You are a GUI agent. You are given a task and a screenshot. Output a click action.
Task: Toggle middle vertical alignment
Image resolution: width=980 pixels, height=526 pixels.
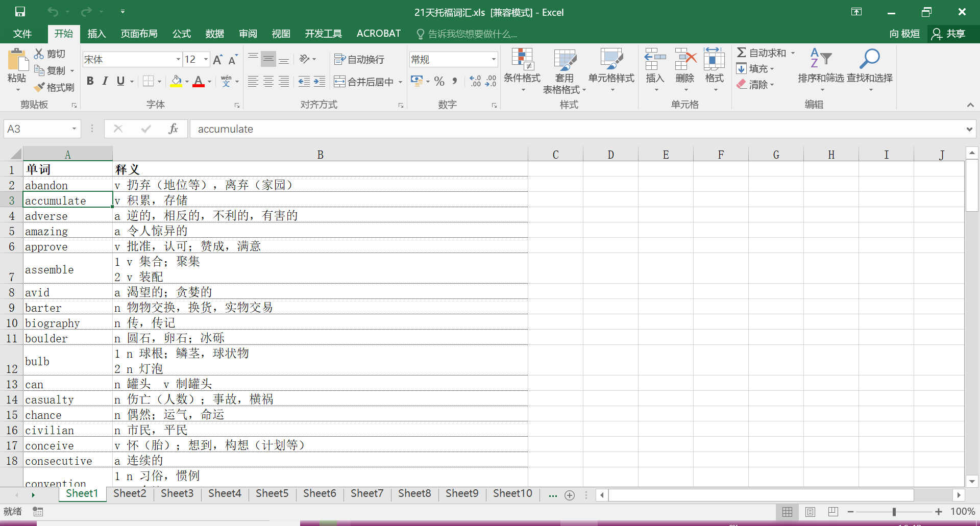268,59
